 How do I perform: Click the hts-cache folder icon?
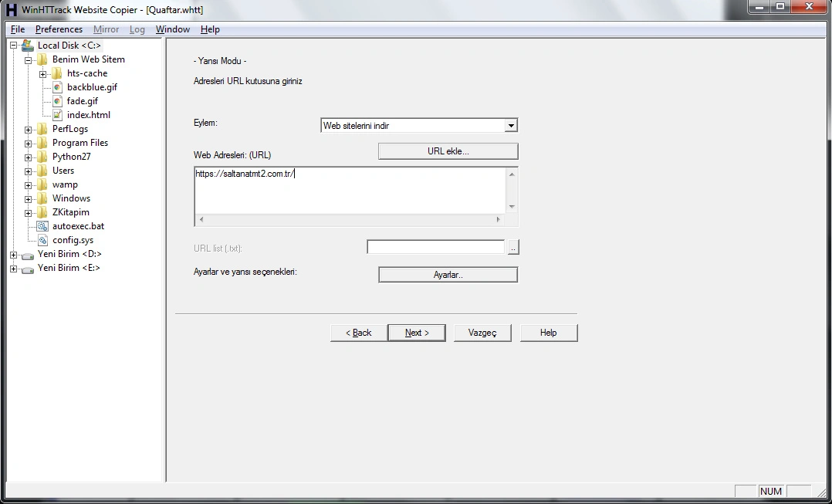point(57,73)
